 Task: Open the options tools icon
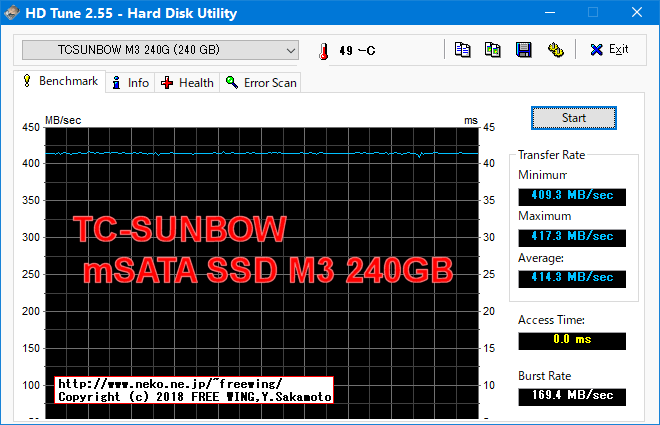[556, 50]
